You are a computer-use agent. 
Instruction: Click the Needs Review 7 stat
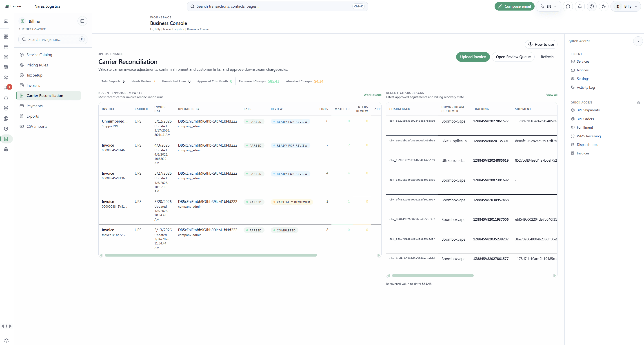[143, 81]
